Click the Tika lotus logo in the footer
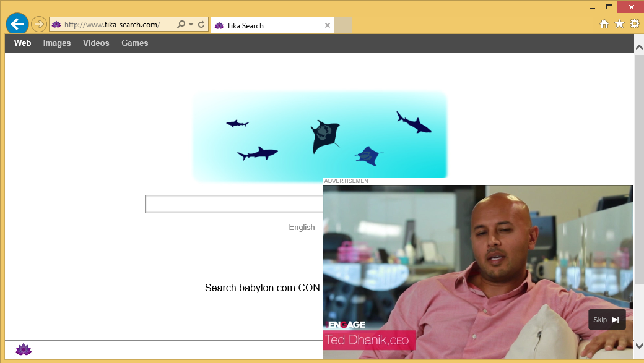The image size is (644, 363). click(23, 349)
